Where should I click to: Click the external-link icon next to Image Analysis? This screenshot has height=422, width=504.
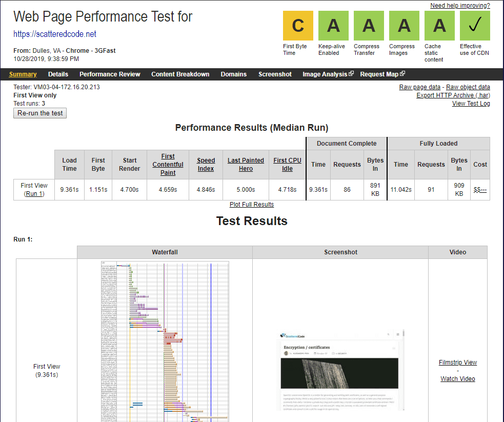(x=351, y=73)
